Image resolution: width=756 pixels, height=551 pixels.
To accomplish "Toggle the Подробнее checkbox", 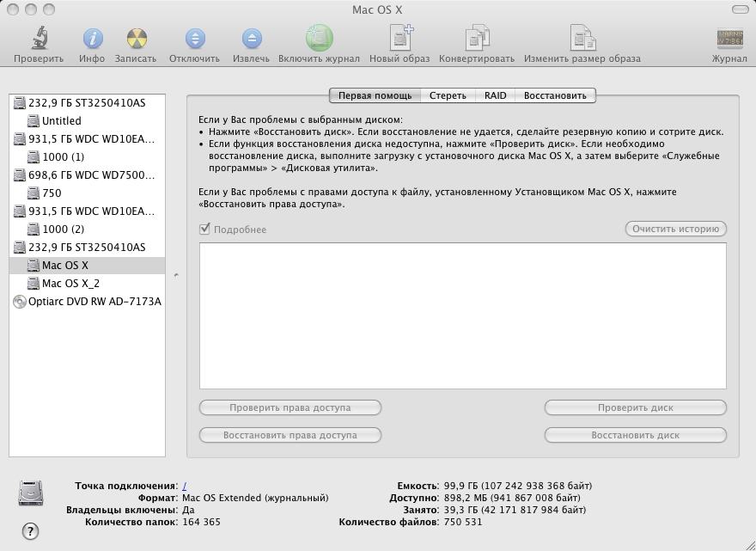I will [204, 229].
